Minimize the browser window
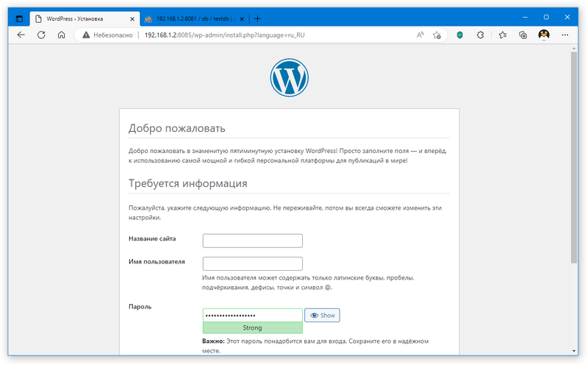Screen dimensions: 588x365 click(525, 17)
